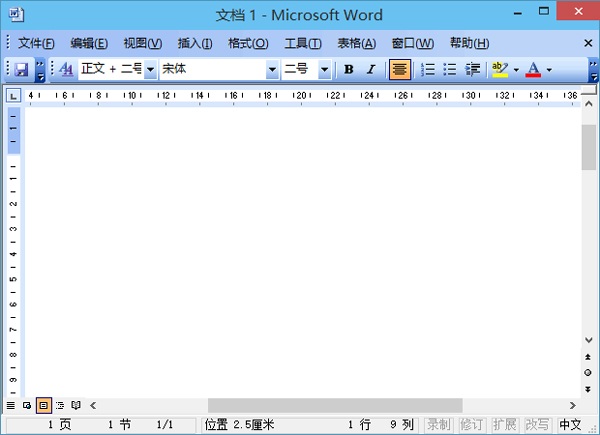Open the 格式(O) menu

[x=248, y=43]
